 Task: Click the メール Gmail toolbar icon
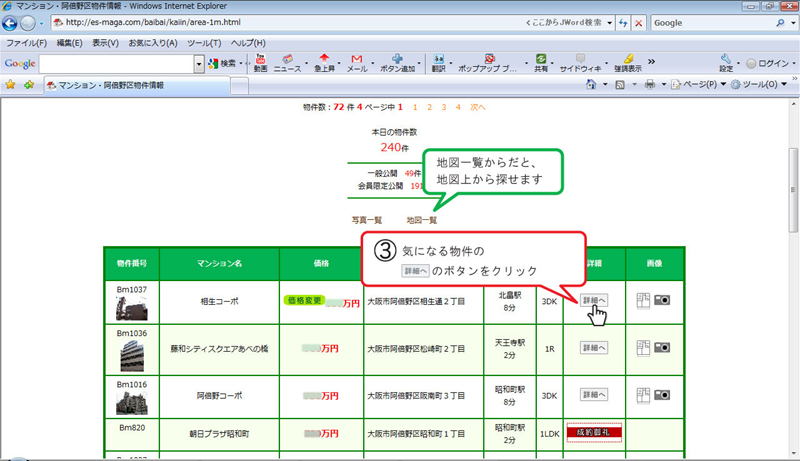pyautogui.click(x=356, y=63)
